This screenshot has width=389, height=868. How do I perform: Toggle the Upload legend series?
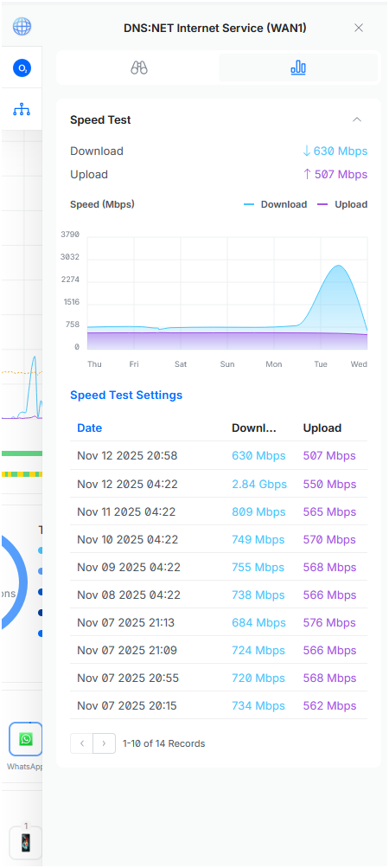pyautogui.click(x=342, y=204)
